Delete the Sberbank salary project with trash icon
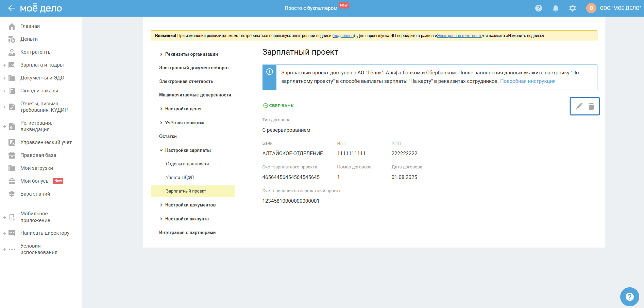This screenshot has height=308, width=644. 591,106
